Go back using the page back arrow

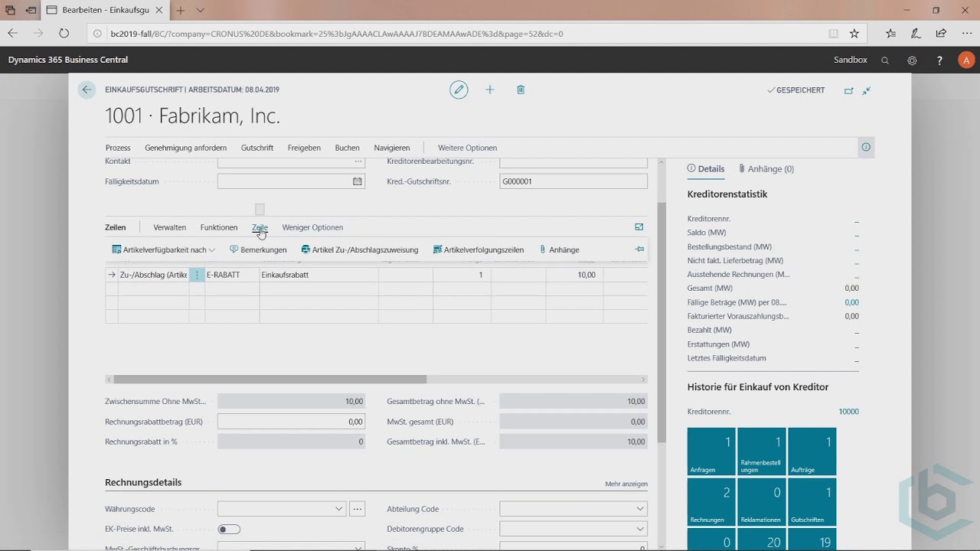pyautogui.click(x=87, y=90)
